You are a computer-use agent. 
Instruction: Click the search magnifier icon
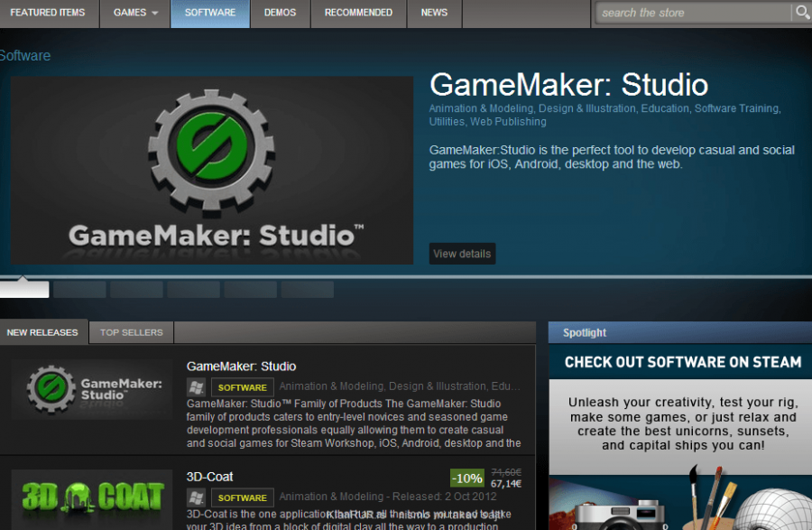(801, 13)
